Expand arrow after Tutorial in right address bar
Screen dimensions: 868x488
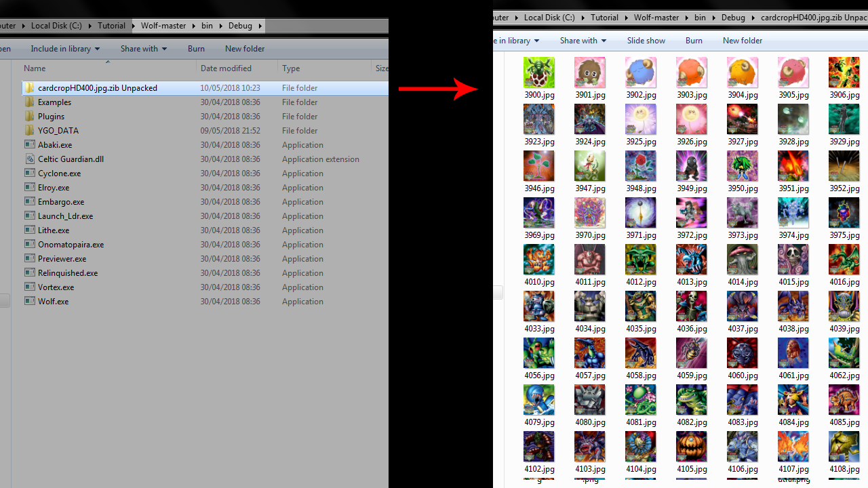pyautogui.click(x=627, y=18)
